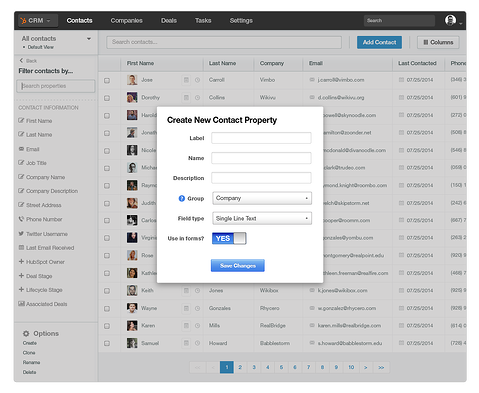This screenshot has width=479, height=393.
Task: Open the Group dropdown showing Company
Action: tap(262, 198)
